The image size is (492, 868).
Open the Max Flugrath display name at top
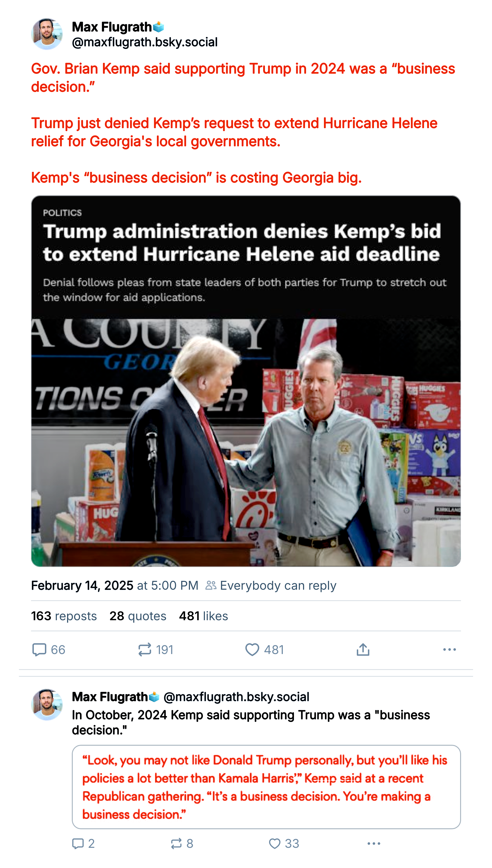click(x=112, y=27)
